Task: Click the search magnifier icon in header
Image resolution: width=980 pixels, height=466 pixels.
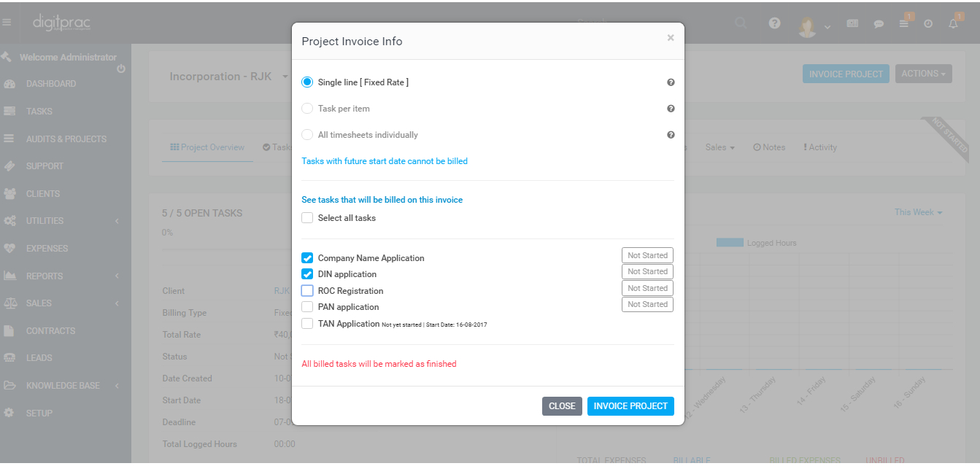Action: [741, 23]
